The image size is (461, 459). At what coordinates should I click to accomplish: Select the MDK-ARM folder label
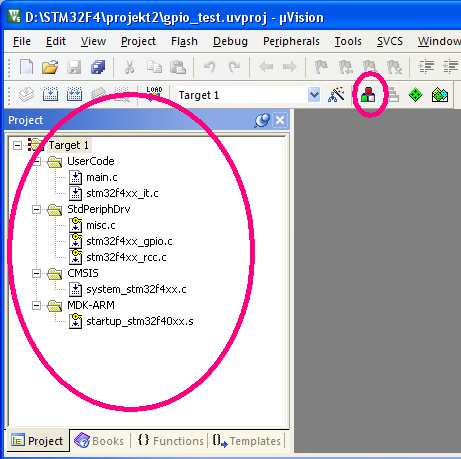pyautogui.click(x=91, y=305)
